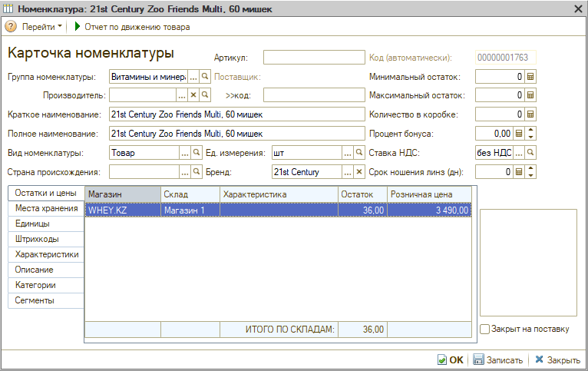Clear the Бренд field value

(x=358, y=172)
